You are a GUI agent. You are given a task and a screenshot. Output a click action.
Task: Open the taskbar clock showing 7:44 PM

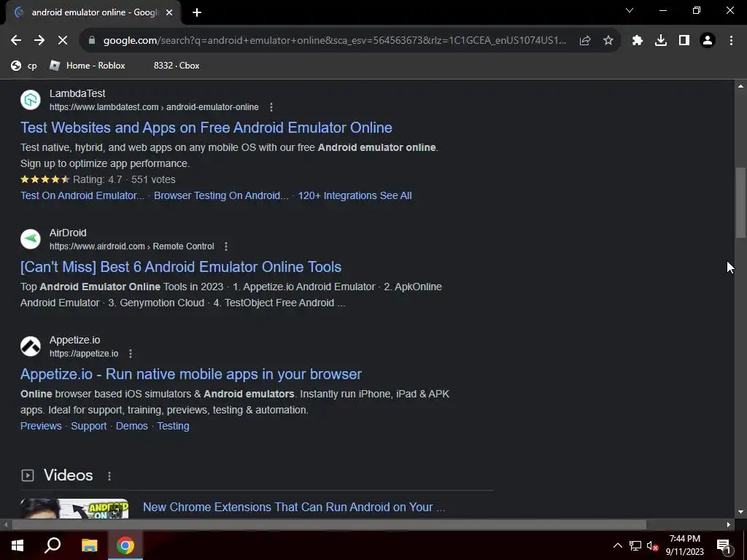tap(684, 545)
